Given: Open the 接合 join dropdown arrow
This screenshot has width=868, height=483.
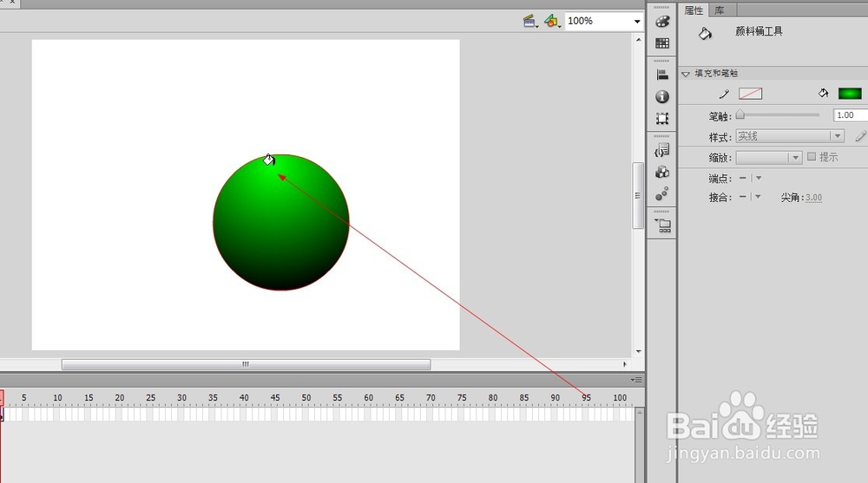Looking at the screenshot, I should [x=758, y=197].
